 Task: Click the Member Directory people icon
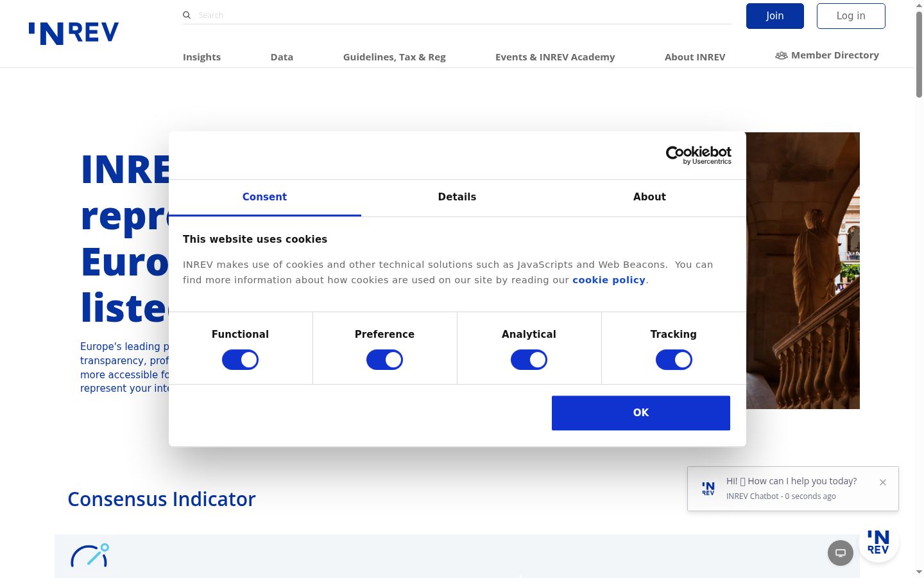pos(781,56)
